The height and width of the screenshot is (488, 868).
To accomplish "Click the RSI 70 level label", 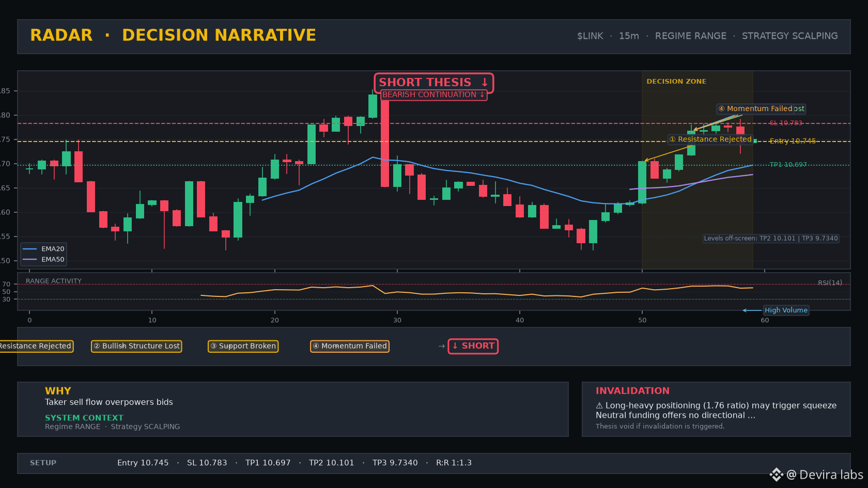I will (6, 285).
